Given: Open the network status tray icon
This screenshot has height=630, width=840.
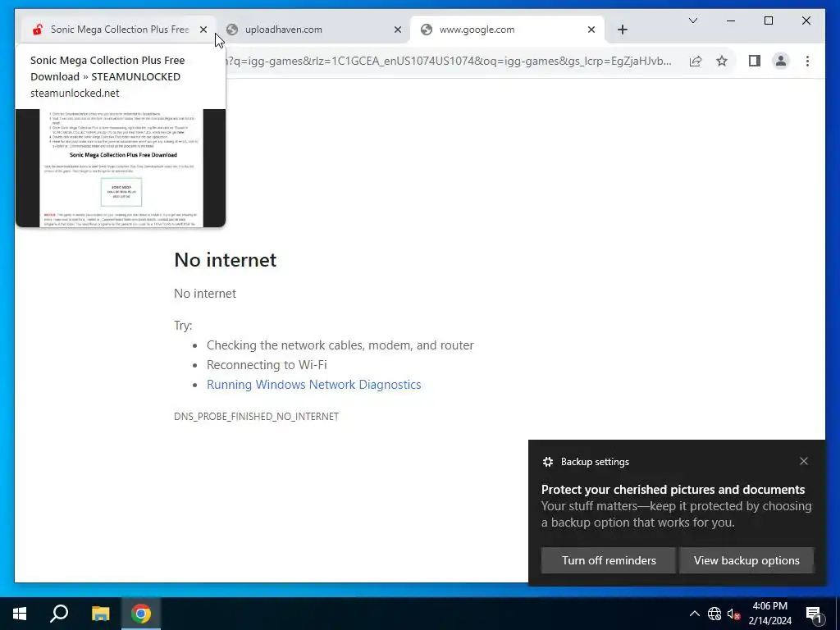Looking at the screenshot, I should point(714,614).
